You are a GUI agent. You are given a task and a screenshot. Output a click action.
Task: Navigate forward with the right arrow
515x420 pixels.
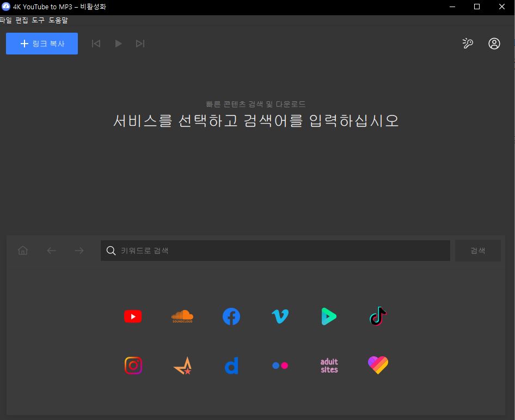click(x=79, y=251)
